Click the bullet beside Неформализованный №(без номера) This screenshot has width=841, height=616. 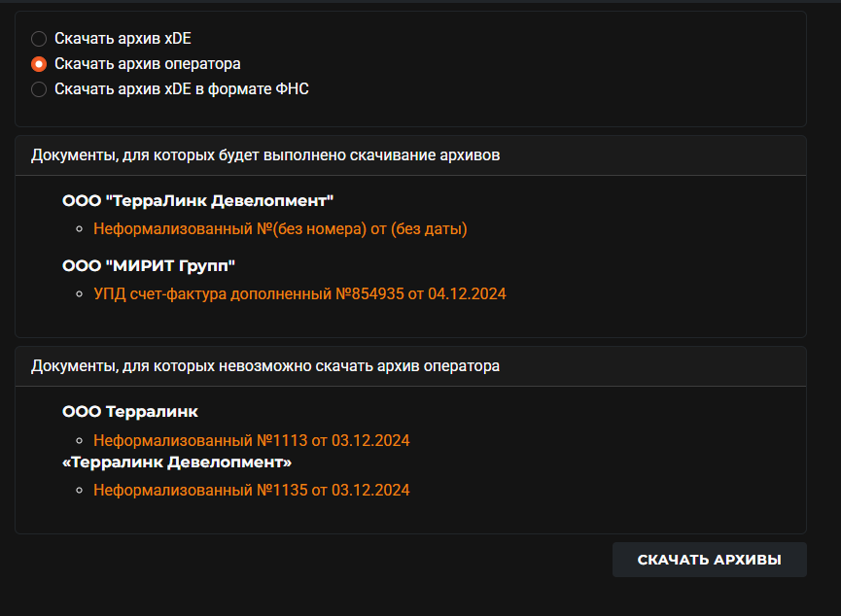coord(80,229)
